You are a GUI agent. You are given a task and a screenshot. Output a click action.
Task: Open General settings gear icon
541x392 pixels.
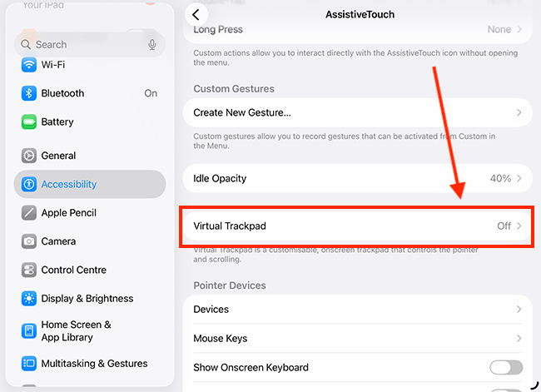pos(29,156)
